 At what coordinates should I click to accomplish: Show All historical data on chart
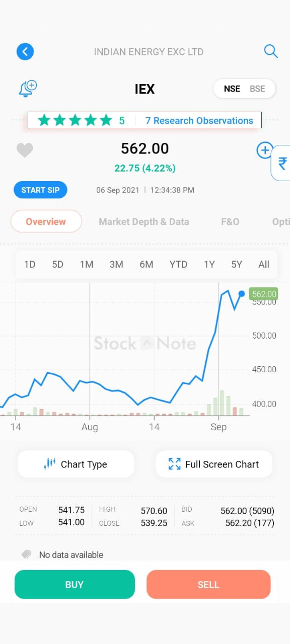pos(264,264)
